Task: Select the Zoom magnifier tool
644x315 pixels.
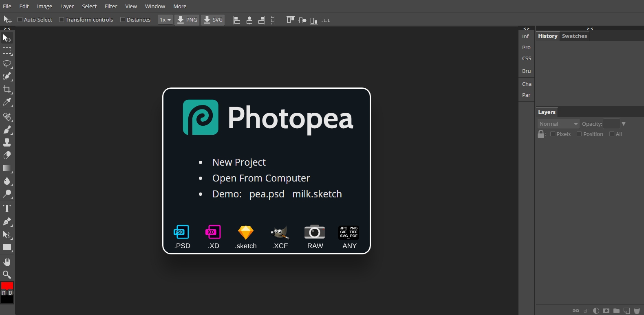Action: click(7, 275)
